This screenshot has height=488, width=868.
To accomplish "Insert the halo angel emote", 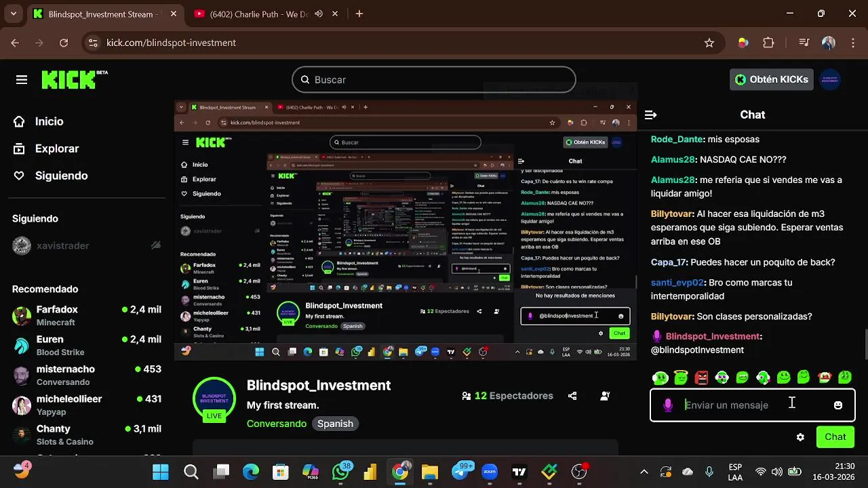I will click(681, 378).
